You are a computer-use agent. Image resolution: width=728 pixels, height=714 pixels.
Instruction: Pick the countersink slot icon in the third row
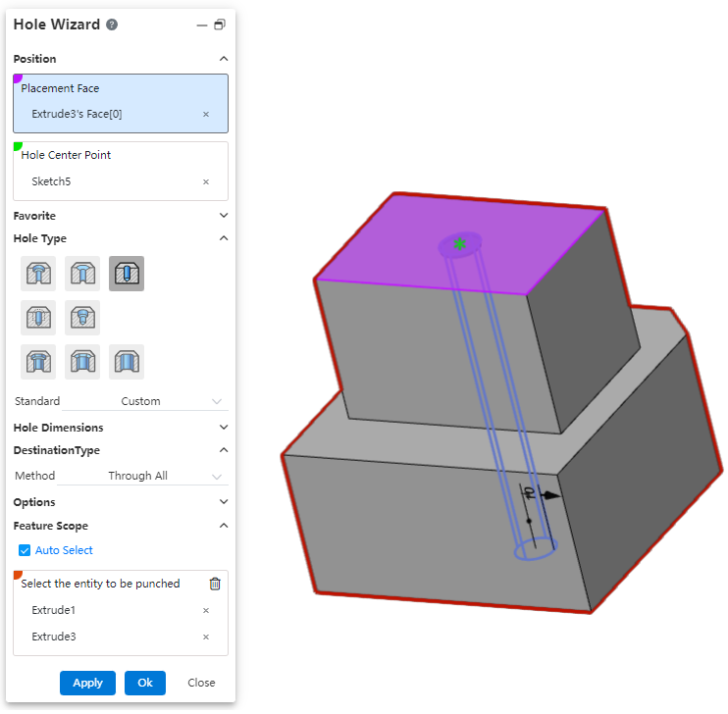point(81,362)
